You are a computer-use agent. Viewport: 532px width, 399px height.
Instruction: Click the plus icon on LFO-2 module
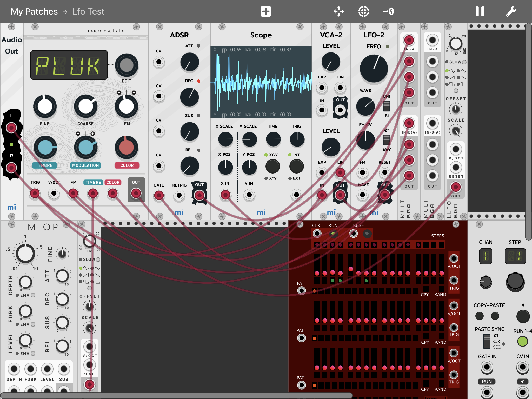[x=362, y=27]
